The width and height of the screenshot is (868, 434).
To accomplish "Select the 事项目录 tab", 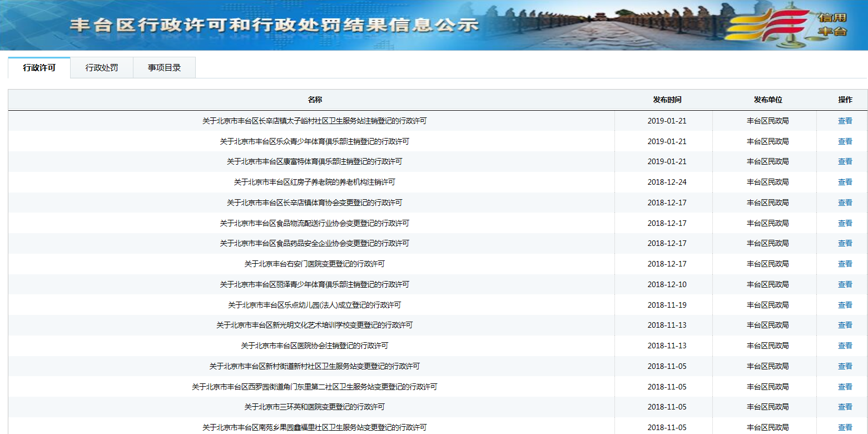I will (164, 68).
